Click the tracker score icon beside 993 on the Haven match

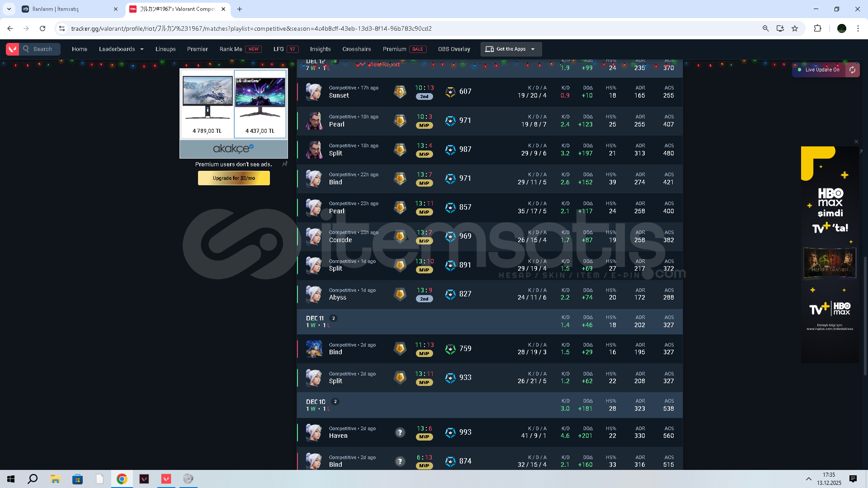(x=450, y=432)
